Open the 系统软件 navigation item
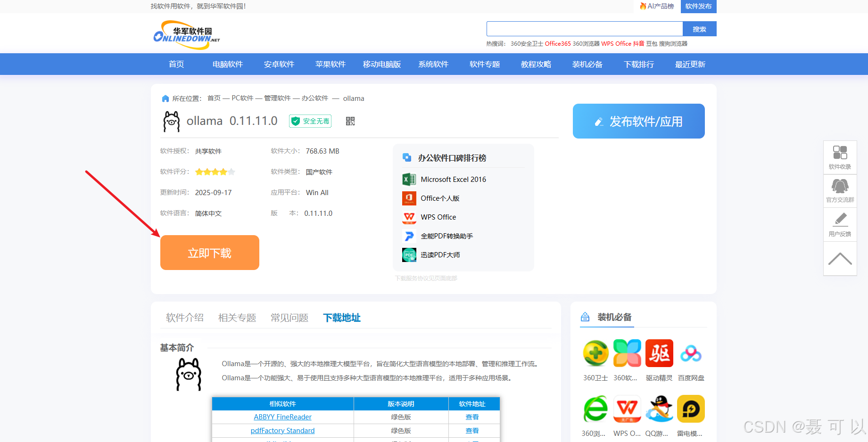Viewport: 868px width, 442px height. point(433,64)
